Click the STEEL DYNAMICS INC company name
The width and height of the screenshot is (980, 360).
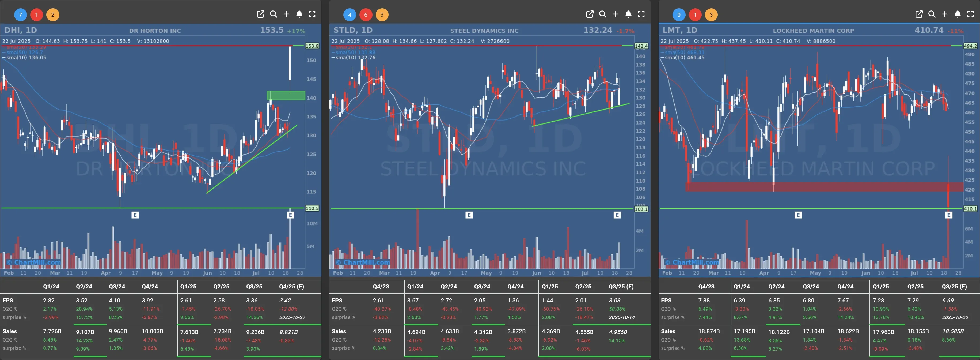(484, 31)
